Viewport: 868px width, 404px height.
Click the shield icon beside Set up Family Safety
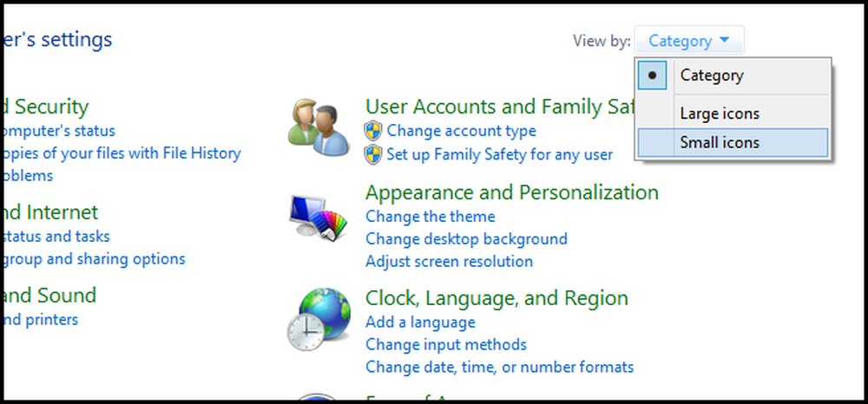pyautogui.click(x=373, y=154)
